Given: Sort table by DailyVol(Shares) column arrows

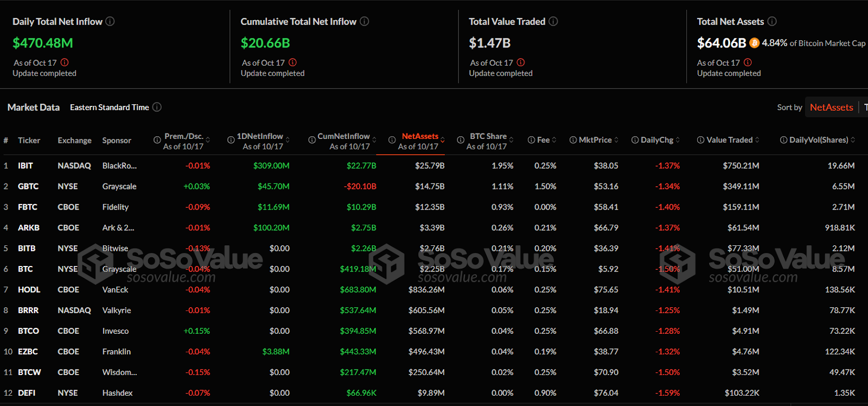Looking at the screenshot, I should pyautogui.click(x=853, y=140).
